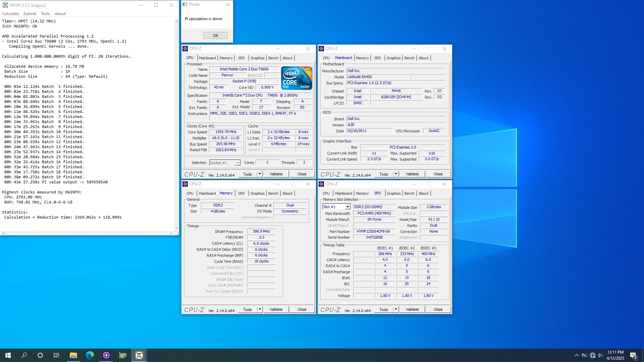Viewport: 644px width, 362px height.
Task: Click the Finish dialog title icon
Action: coord(185,4)
